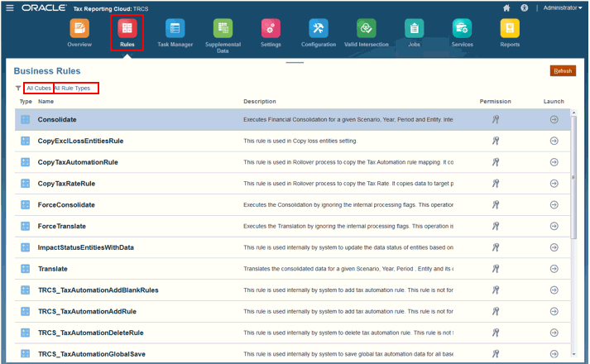
Task: Open the Accessibility settings icon
Action: click(524, 8)
